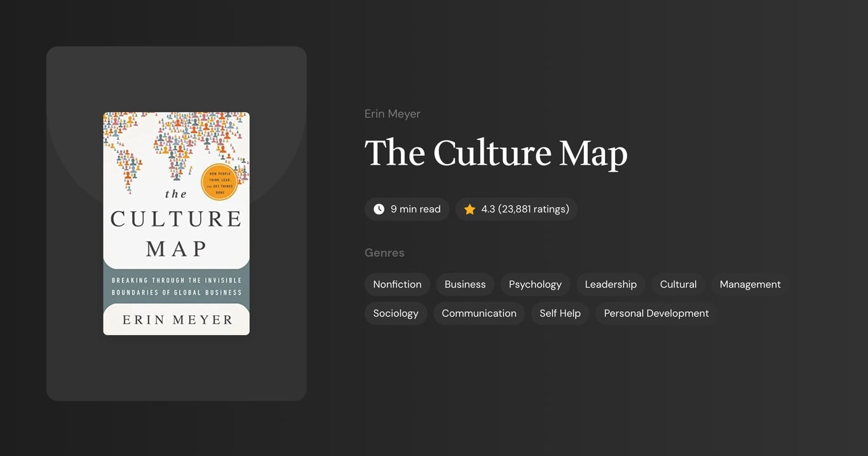Image resolution: width=868 pixels, height=456 pixels.
Task: Open the Sociology genre tag
Action: [395, 313]
